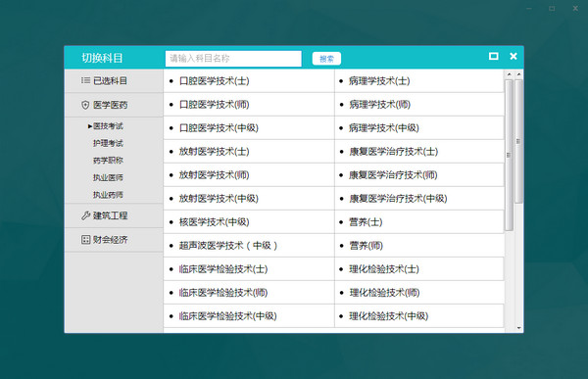
Task: Open the 已选科目 list
Action: [x=114, y=80]
